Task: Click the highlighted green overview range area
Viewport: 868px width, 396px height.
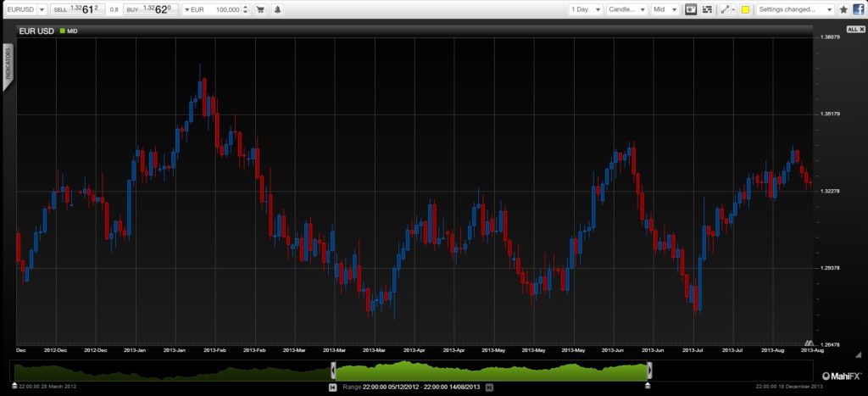Action: tap(492, 371)
